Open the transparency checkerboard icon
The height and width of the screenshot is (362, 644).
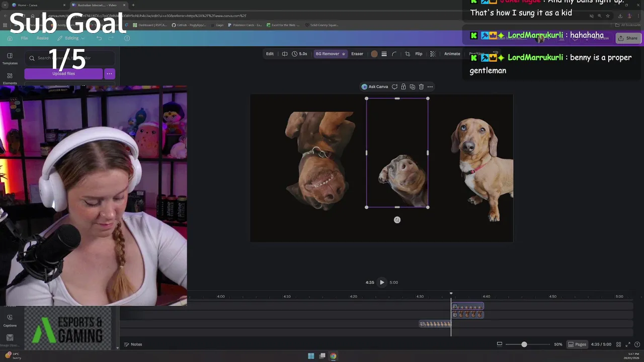click(432, 54)
